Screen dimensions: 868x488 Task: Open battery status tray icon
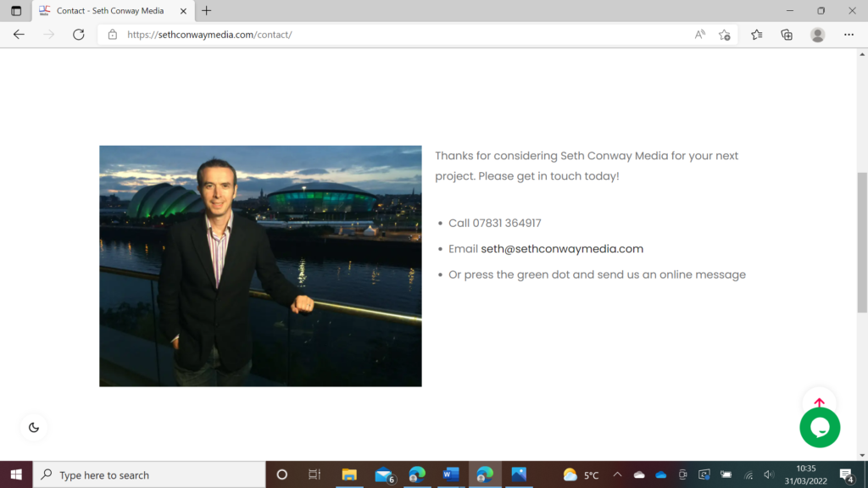[726, 474]
